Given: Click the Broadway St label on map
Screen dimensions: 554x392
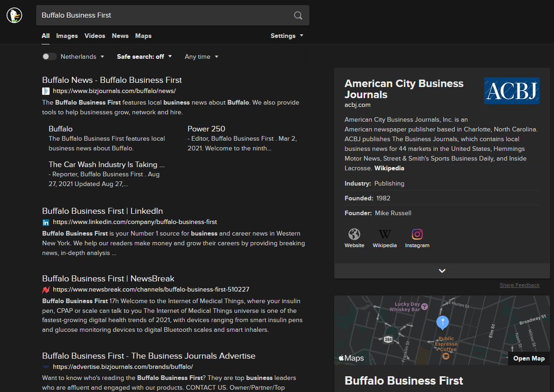Looking at the screenshot, I should click(x=532, y=320).
